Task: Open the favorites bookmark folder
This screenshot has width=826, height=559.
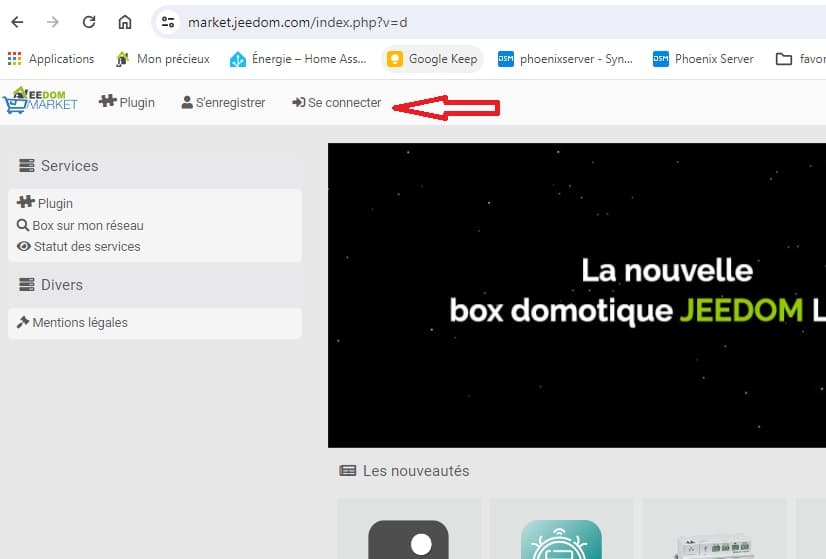Action: (800, 59)
